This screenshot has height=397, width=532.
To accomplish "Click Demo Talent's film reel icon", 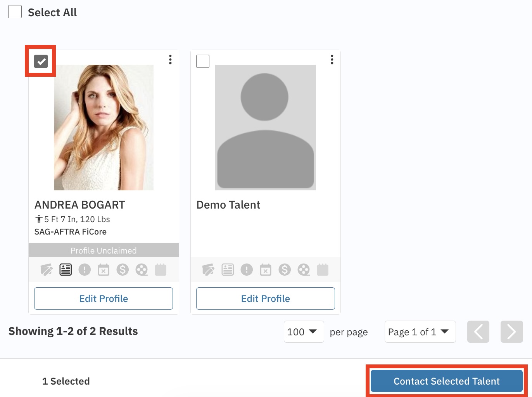I will (304, 269).
